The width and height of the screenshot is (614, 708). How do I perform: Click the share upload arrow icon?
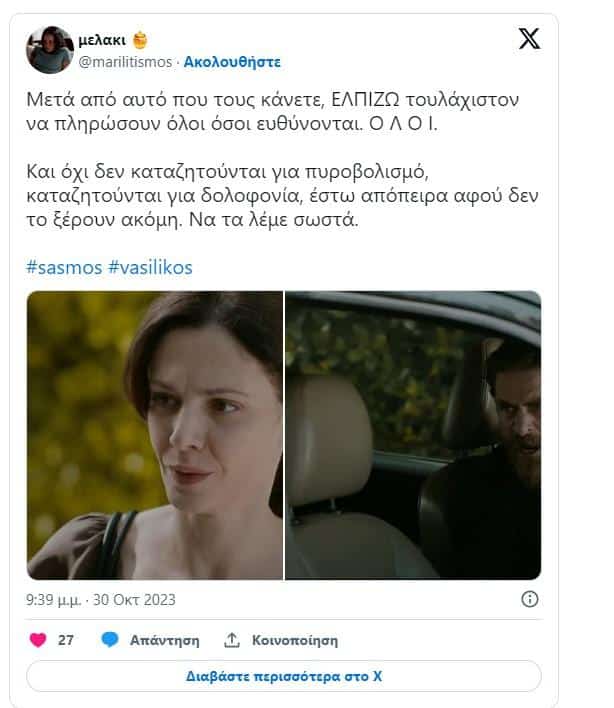point(232,640)
